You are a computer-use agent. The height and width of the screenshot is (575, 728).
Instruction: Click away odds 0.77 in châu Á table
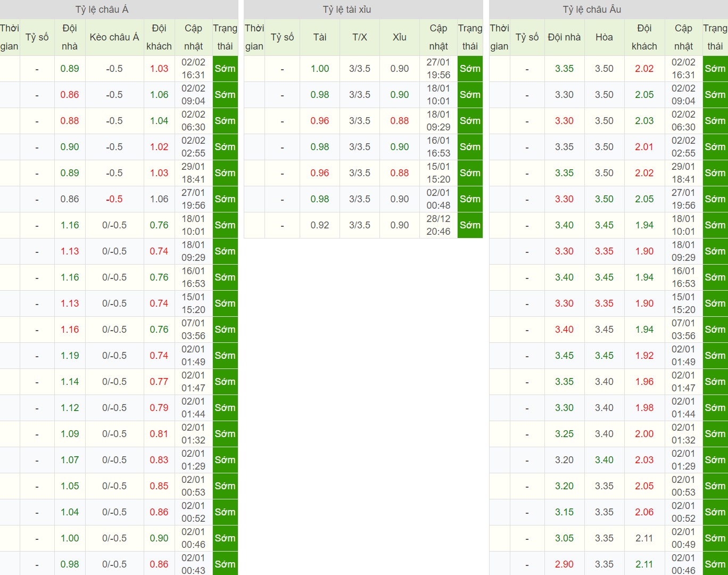pyautogui.click(x=159, y=382)
